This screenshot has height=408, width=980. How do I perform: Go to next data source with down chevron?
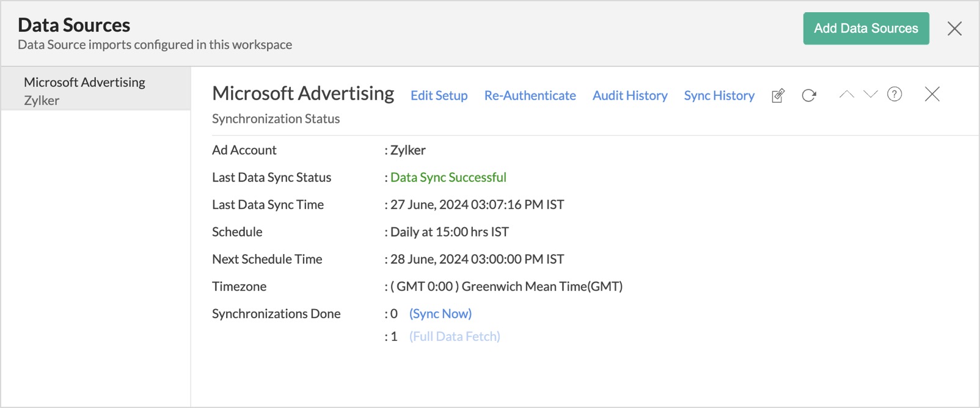tap(871, 95)
